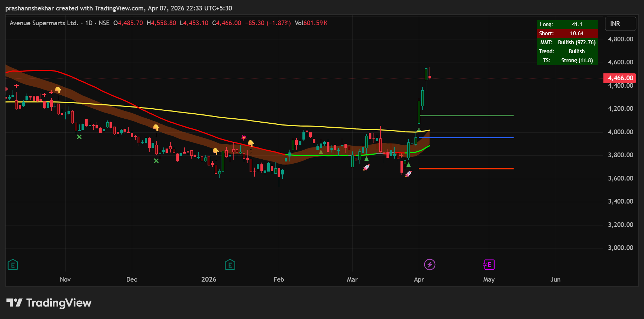
Task: Click the NSE exchange label
Action: click(x=104, y=23)
